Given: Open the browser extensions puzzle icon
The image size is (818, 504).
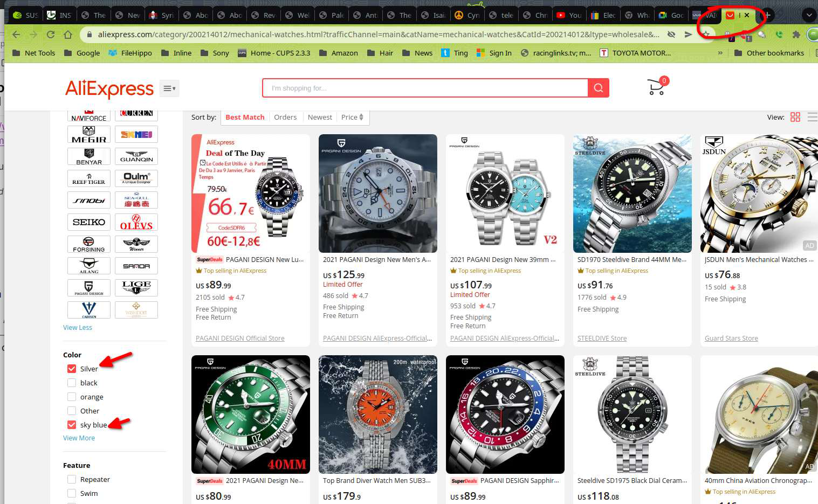Looking at the screenshot, I should pos(796,34).
